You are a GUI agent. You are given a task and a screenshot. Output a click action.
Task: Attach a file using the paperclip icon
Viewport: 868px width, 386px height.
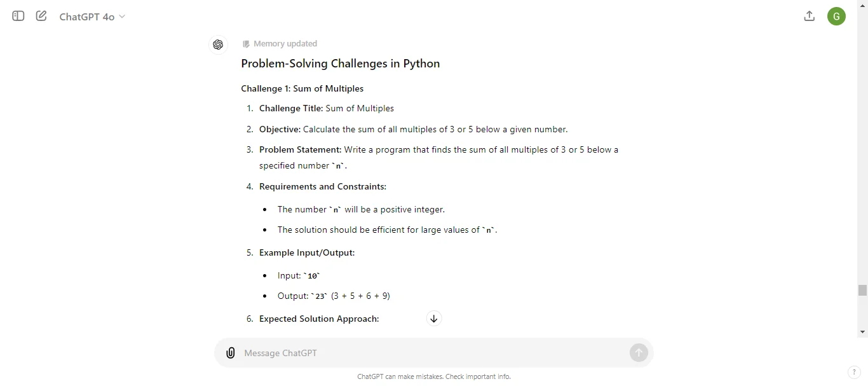pos(230,353)
